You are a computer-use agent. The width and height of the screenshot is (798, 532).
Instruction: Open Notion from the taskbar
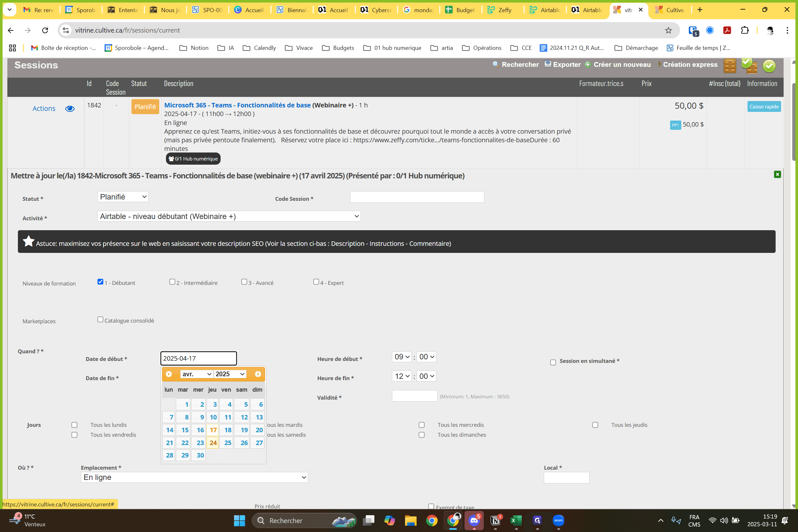coord(495,520)
